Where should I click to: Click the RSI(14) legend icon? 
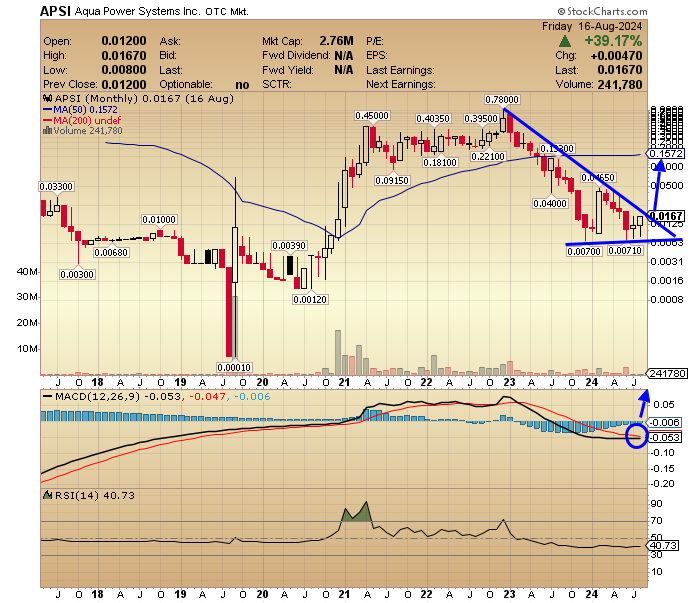[47, 495]
